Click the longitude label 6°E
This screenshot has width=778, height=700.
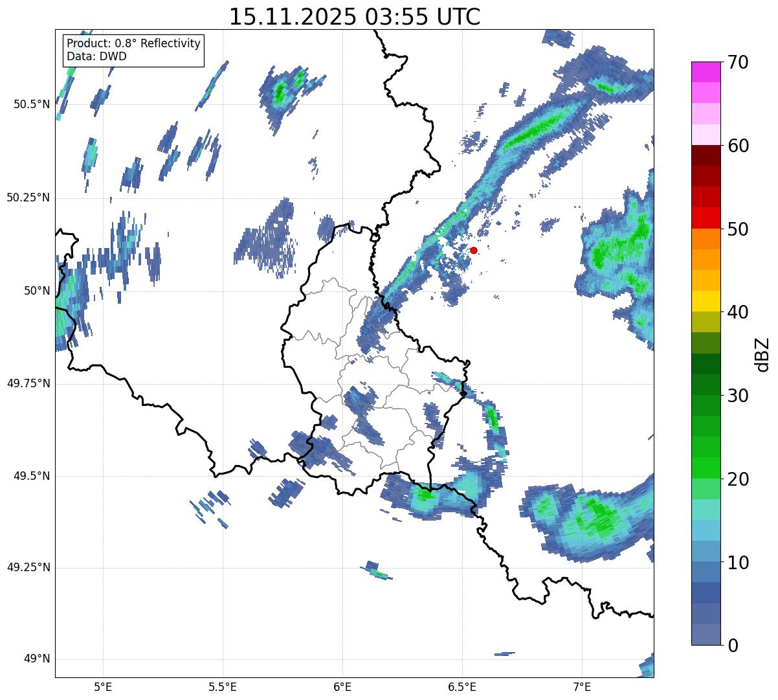pyautogui.click(x=342, y=686)
